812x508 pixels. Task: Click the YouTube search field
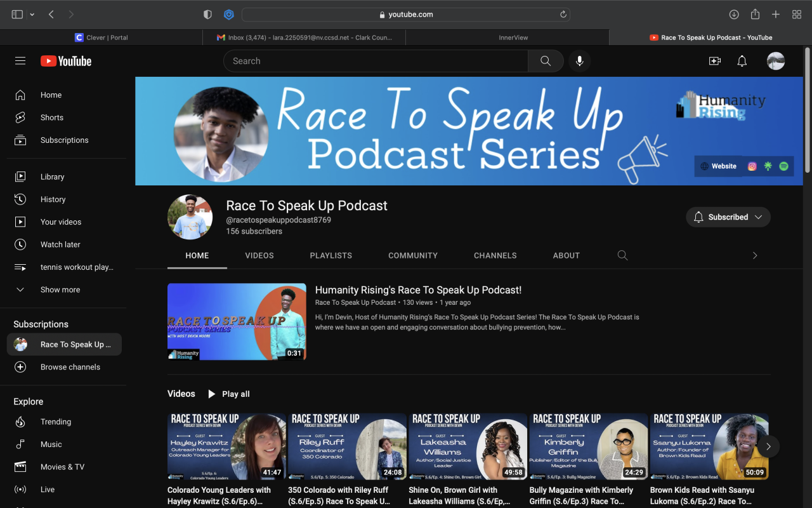(376, 61)
